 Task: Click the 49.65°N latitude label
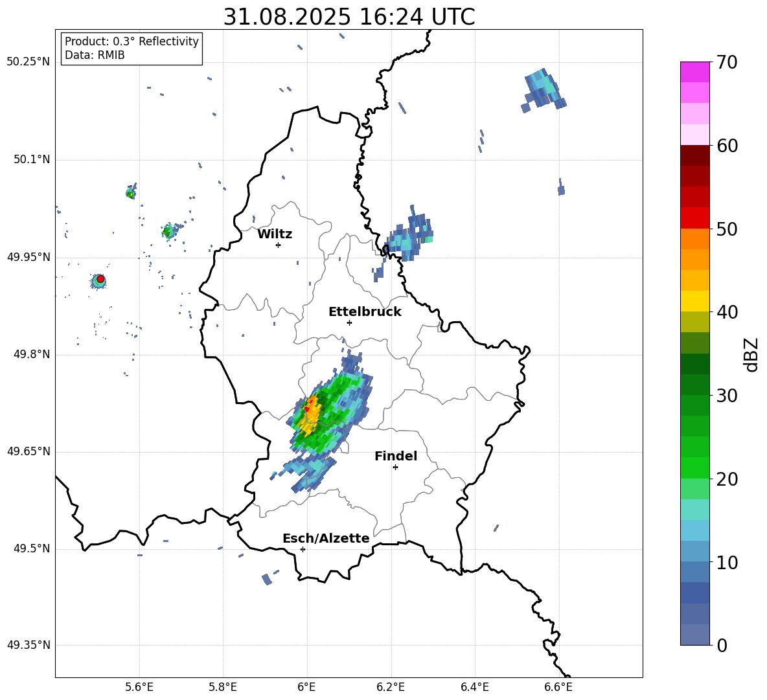click(29, 451)
